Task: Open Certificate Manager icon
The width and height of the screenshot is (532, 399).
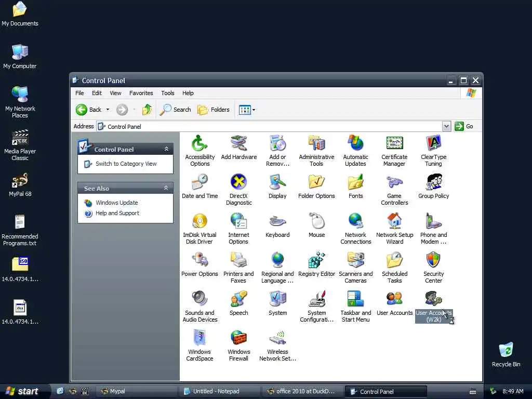Action: (x=394, y=151)
